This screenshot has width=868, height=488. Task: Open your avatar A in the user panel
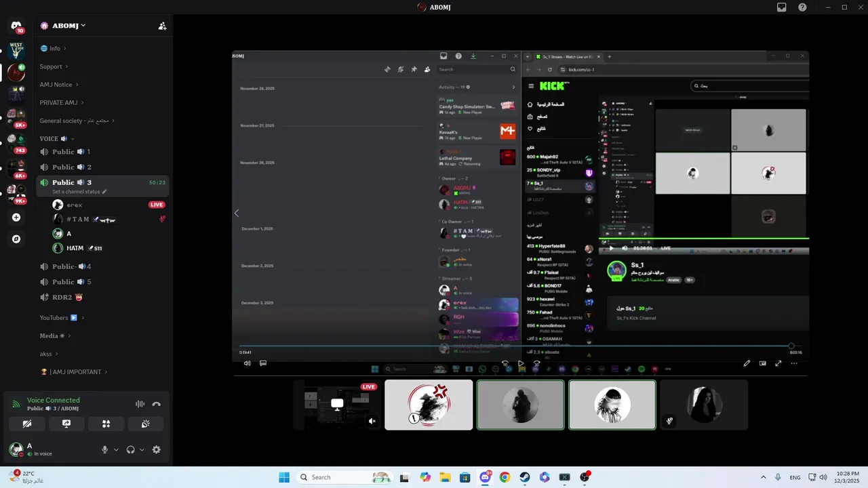point(16,449)
